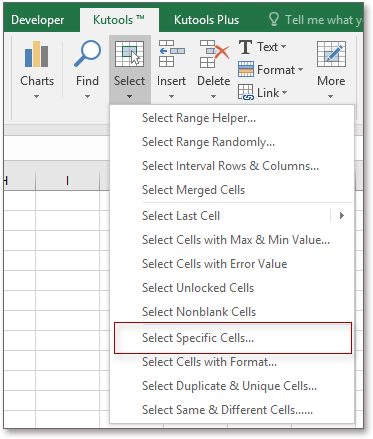Expand the Select Last Cell submenu arrow
The height and width of the screenshot is (439, 373).
(342, 216)
